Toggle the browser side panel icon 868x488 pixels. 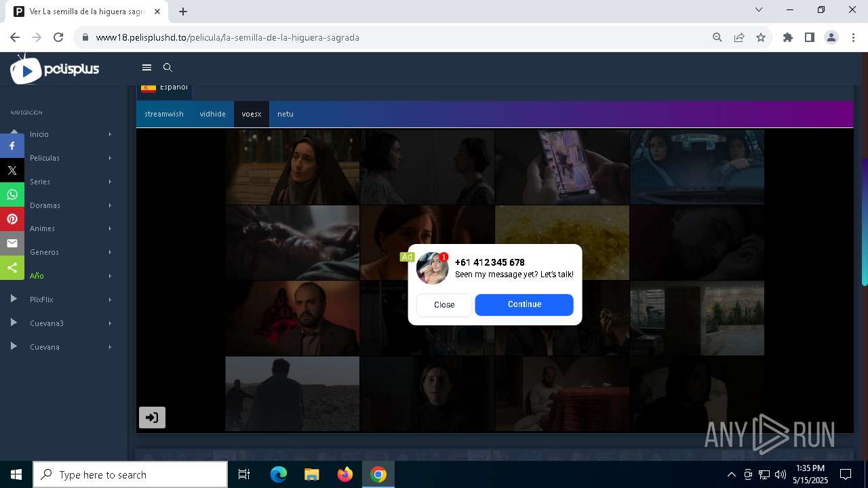click(810, 37)
